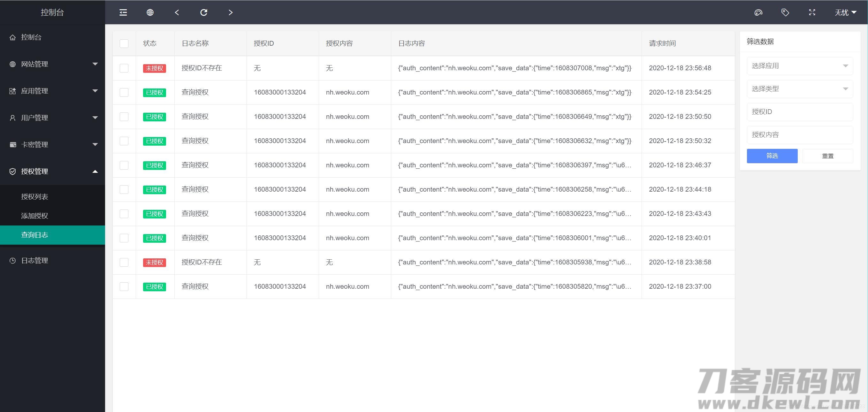868x412 pixels.
Task: Toggle the sidebar collapse menu icon
Action: [x=123, y=12]
